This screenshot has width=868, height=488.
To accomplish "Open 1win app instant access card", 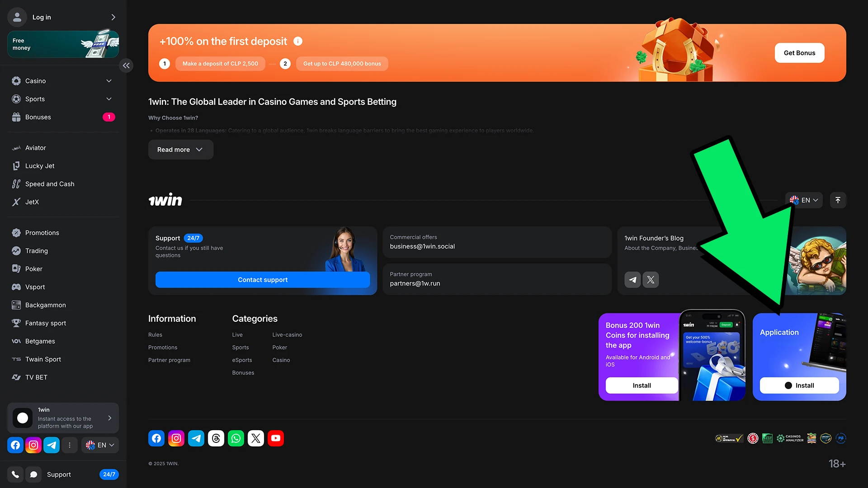I will (x=63, y=418).
